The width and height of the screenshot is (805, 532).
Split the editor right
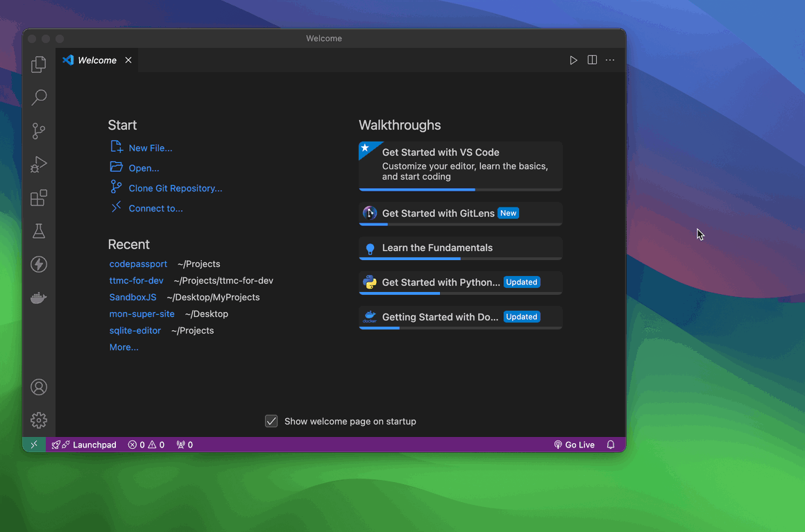tap(592, 60)
